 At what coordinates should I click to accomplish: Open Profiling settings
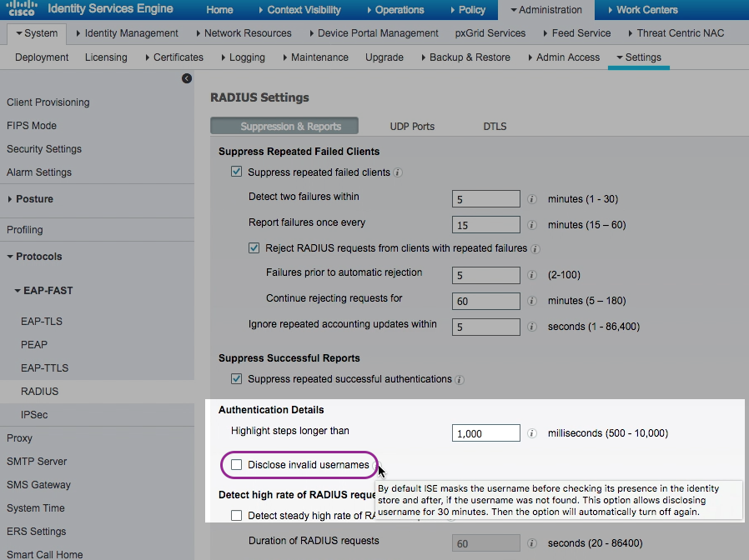coord(25,230)
